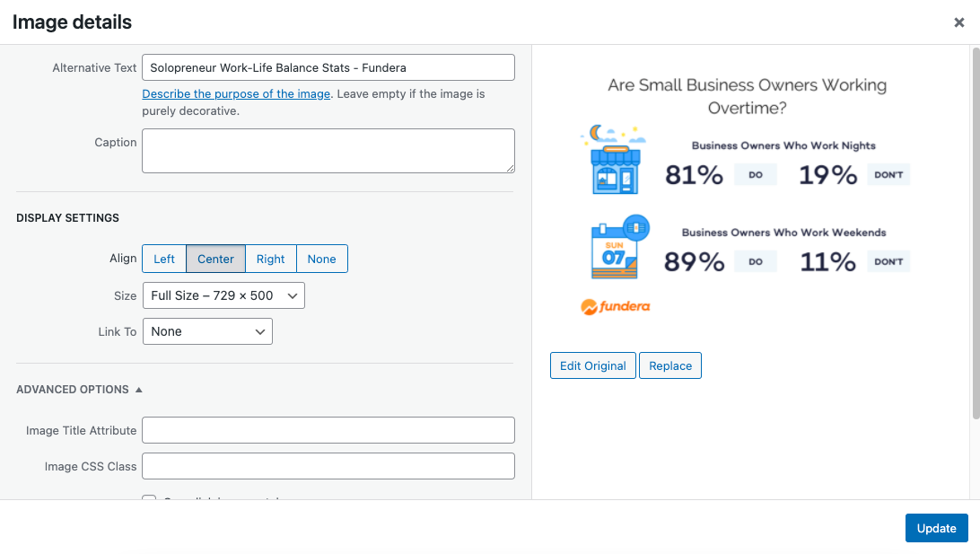Align image Right
Screen dimensions: 980x554
pos(271,259)
